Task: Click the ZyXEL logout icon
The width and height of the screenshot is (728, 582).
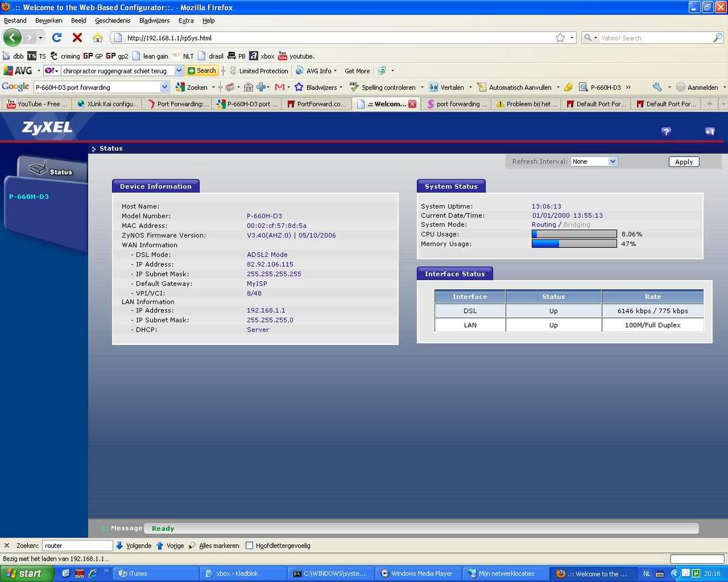Action: tap(709, 132)
